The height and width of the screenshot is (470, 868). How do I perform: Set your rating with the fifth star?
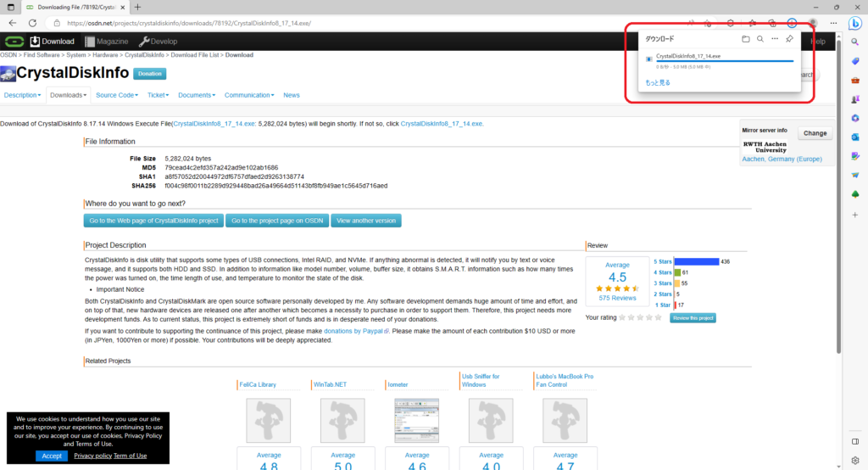click(x=658, y=317)
